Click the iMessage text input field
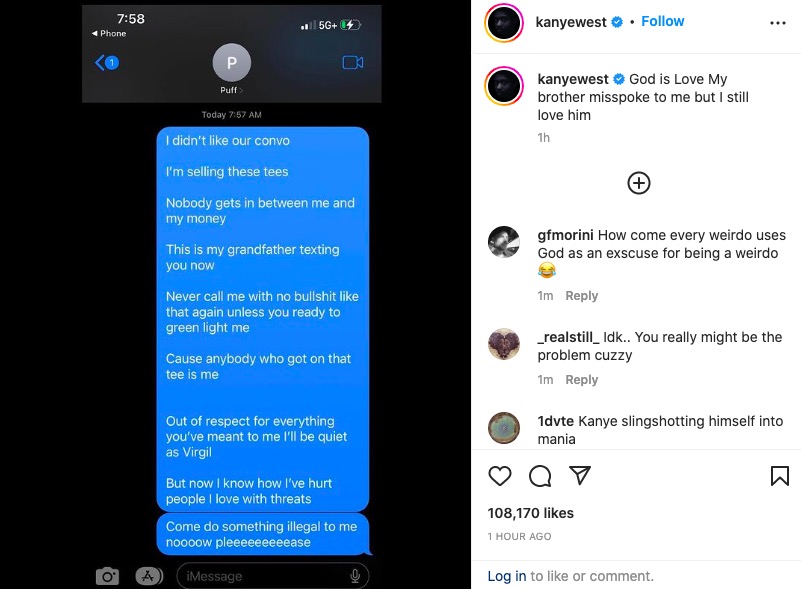 272,576
